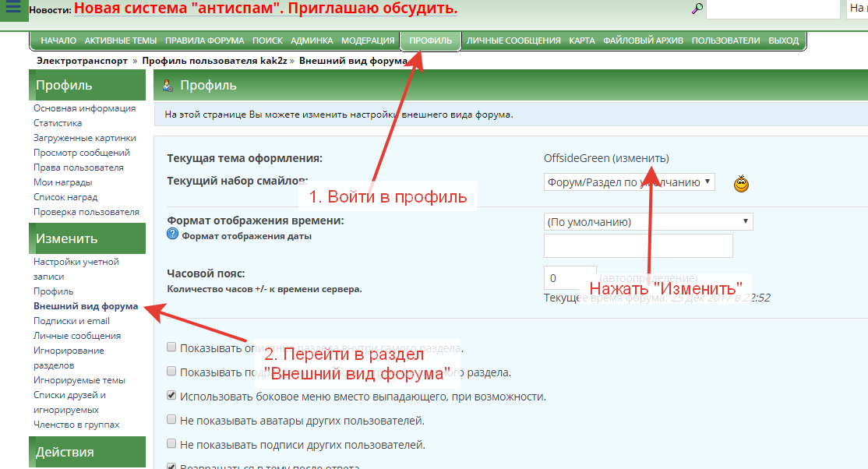This screenshot has height=469, width=868.
Task: Click the Статистика sidebar link
Action: [58, 123]
